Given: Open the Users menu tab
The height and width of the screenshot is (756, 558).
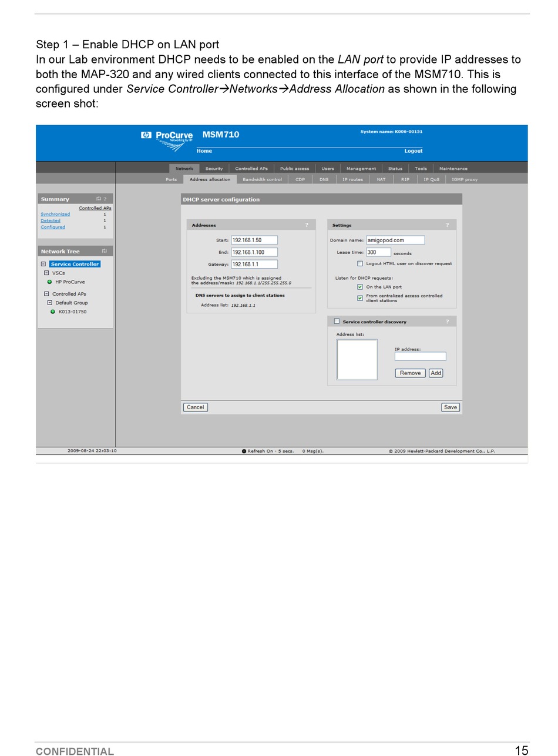Looking at the screenshot, I should (328, 169).
